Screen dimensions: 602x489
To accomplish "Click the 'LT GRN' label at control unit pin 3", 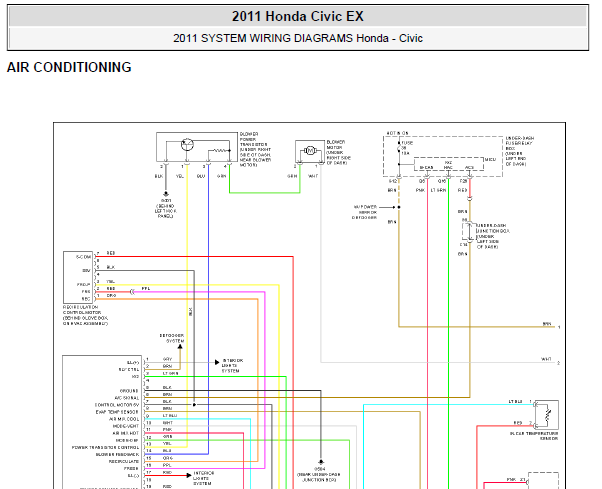I will pyautogui.click(x=170, y=373).
